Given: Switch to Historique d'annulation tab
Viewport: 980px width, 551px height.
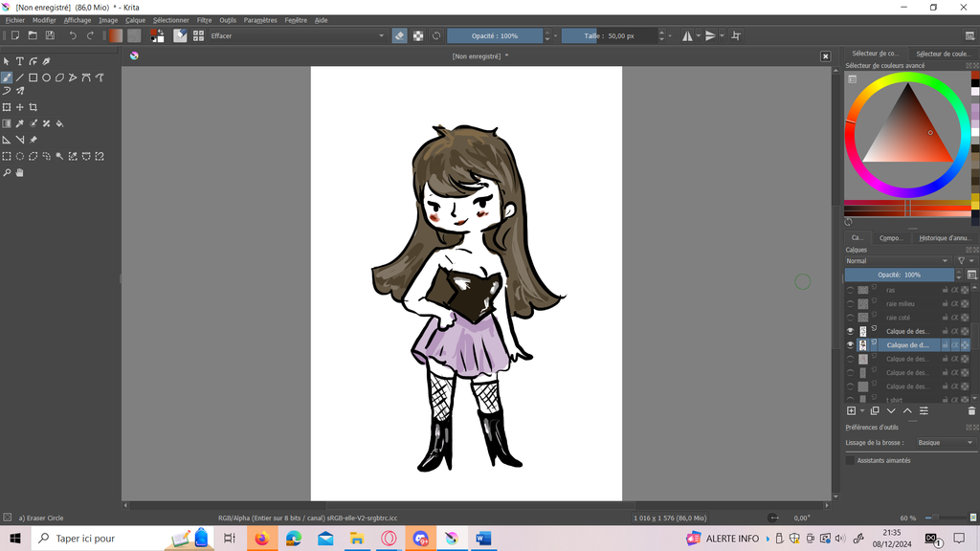Looking at the screenshot, I should pyautogui.click(x=945, y=238).
